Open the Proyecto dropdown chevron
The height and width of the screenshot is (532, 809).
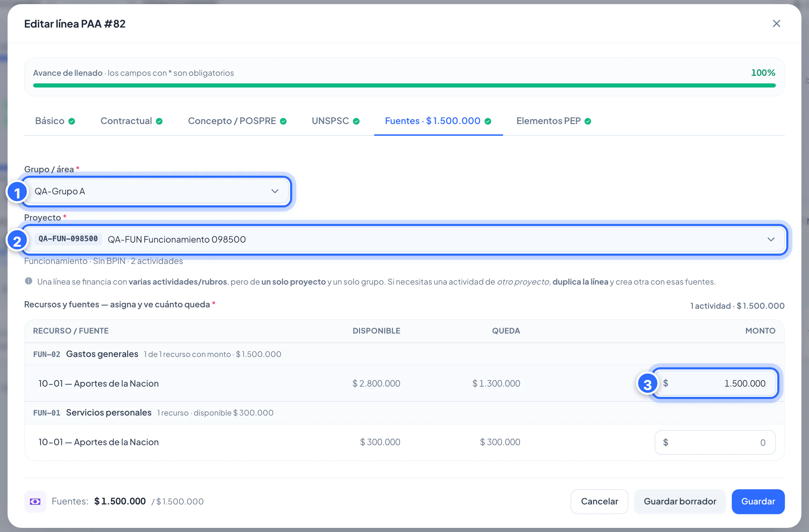tap(771, 239)
